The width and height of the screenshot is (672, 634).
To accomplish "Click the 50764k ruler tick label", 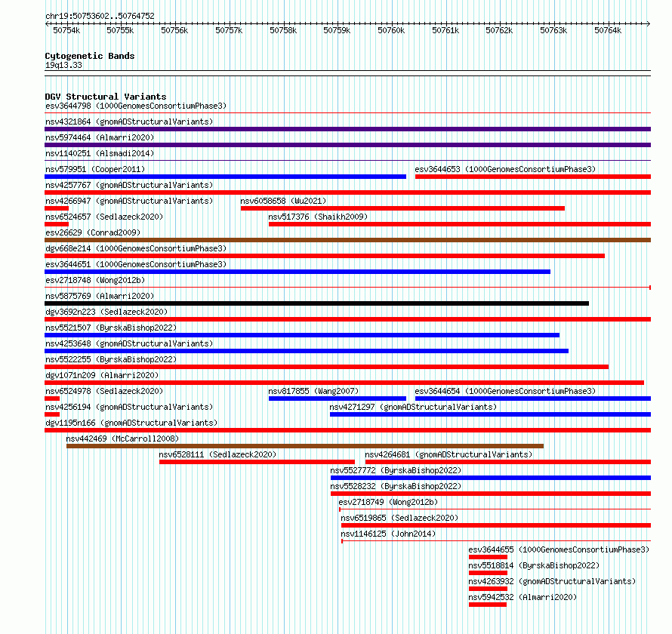I will tap(608, 30).
